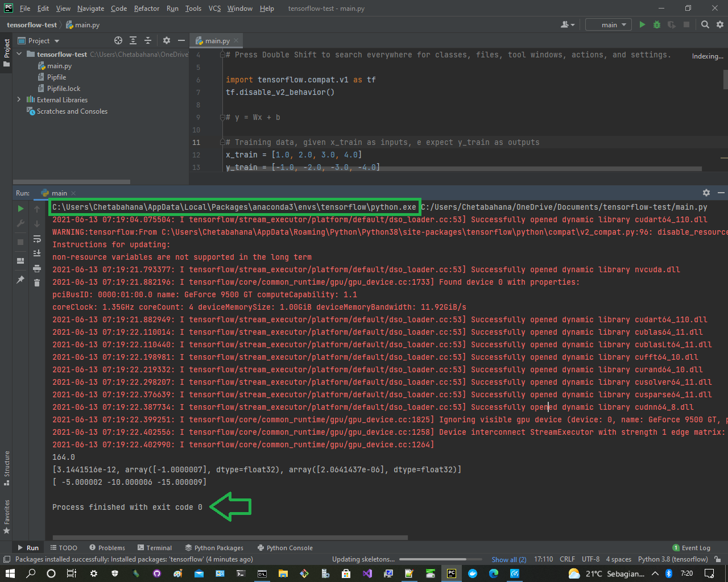This screenshot has width=728, height=582.
Task: Hide the Project tool window
Action: (x=181, y=40)
